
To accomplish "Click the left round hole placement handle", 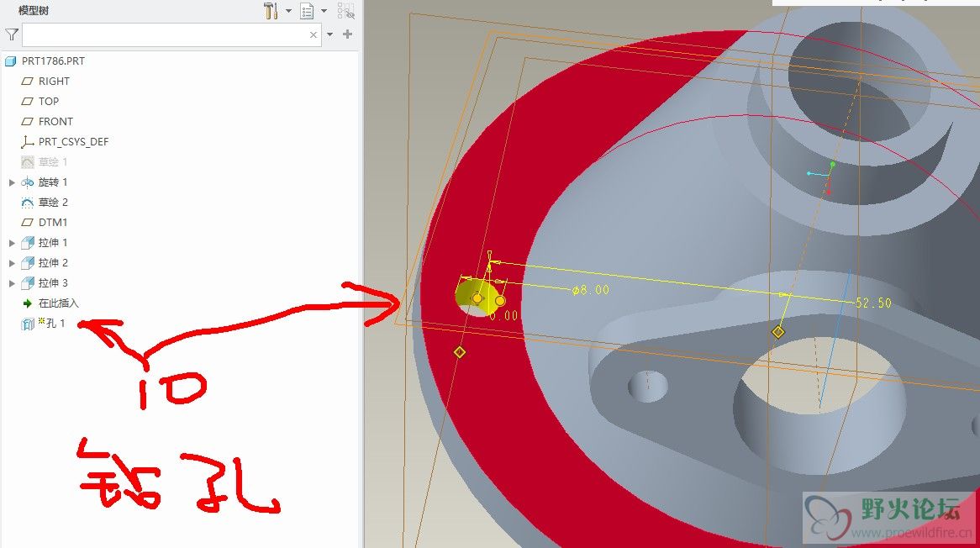I will coord(477,298).
